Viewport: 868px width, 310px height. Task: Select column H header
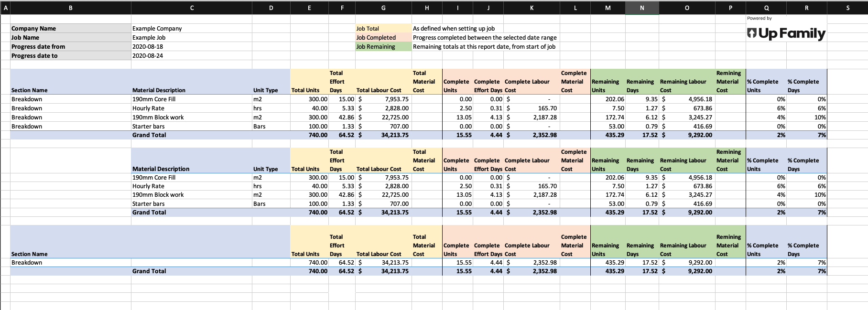coord(427,8)
